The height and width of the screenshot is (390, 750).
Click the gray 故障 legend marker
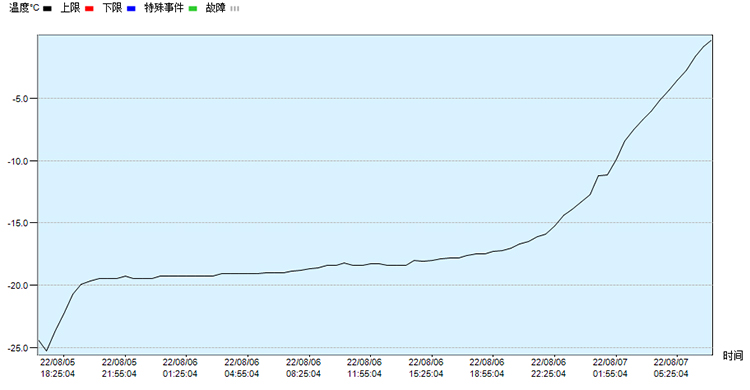pyautogui.click(x=234, y=9)
